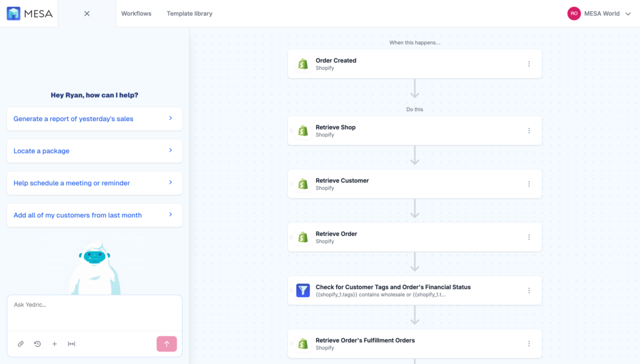Click the RO user avatar
This screenshot has width=640, height=364.
(574, 14)
